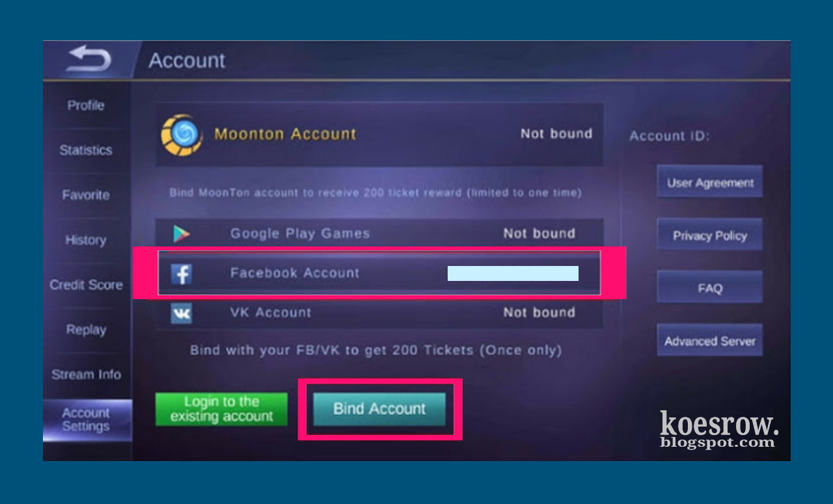Select the Moonton Account row
Image resolution: width=833 pixels, height=504 pixels.
click(379, 134)
